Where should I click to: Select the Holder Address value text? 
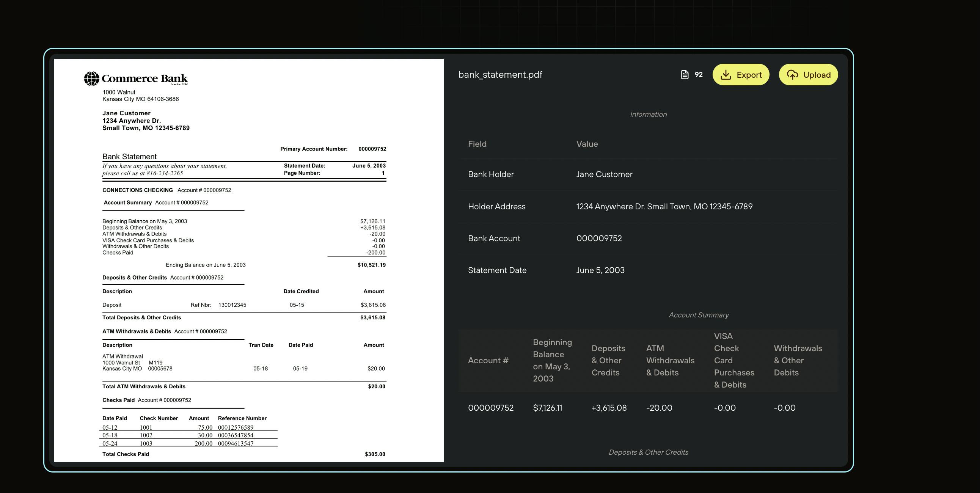click(x=664, y=207)
